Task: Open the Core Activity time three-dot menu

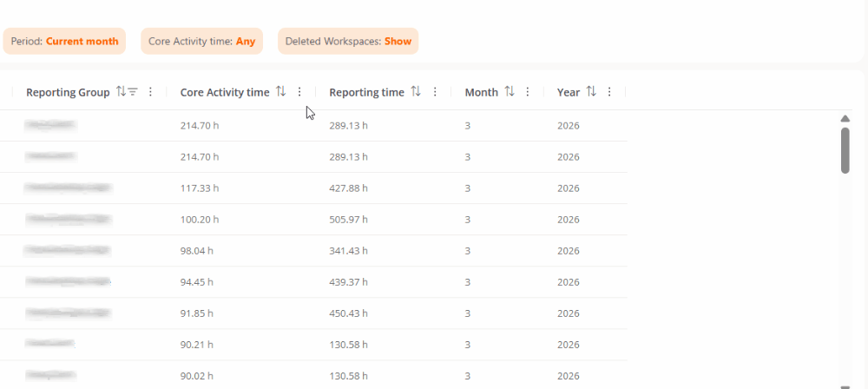Action: click(299, 92)
